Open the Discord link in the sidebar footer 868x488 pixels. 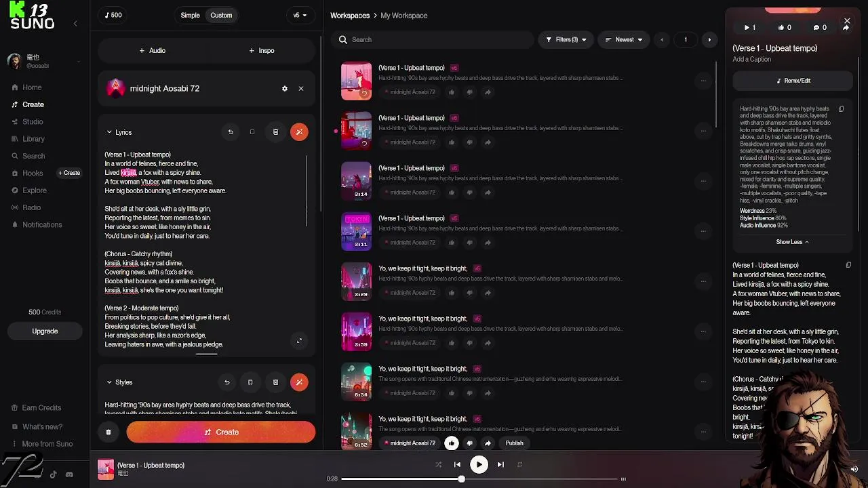click(x=69, y=474)
